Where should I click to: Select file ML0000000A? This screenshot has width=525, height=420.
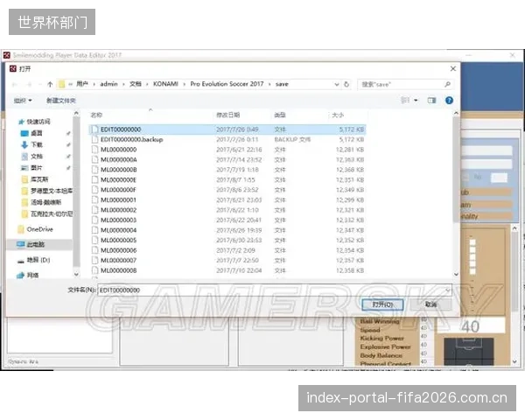(227, 159)
